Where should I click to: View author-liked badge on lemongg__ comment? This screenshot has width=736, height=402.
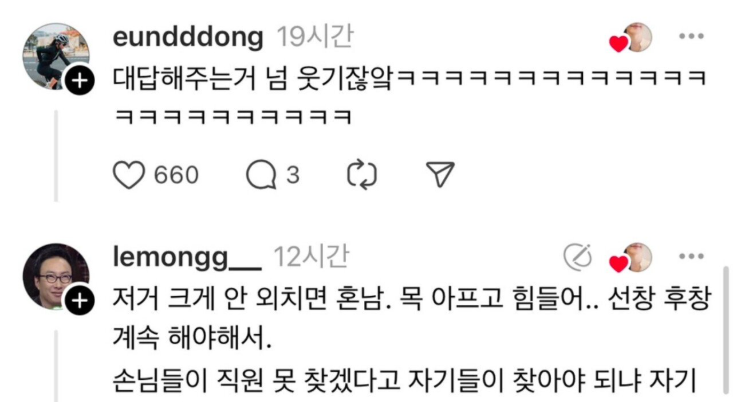pyautogui.click(x=631, y=258)
